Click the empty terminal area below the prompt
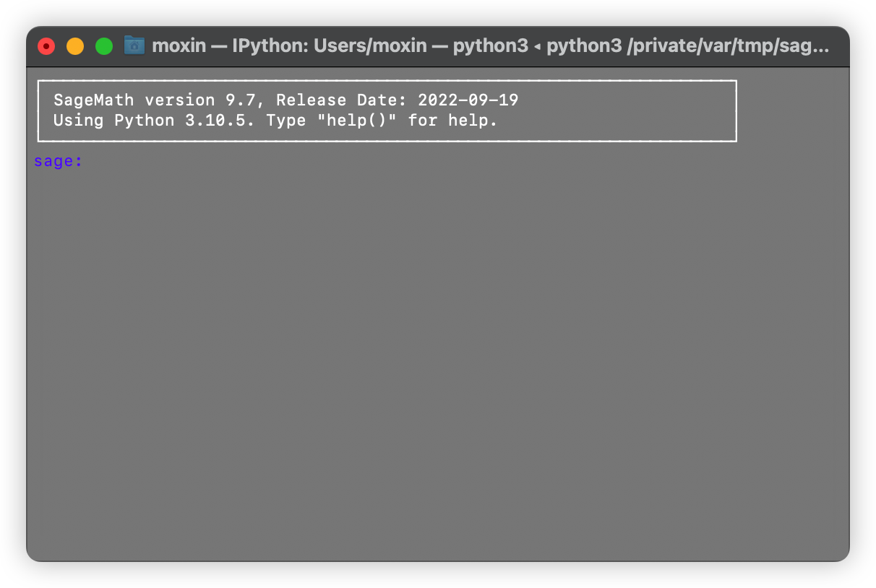The width and height of the screenshot is (876, 588). [434, 361]
